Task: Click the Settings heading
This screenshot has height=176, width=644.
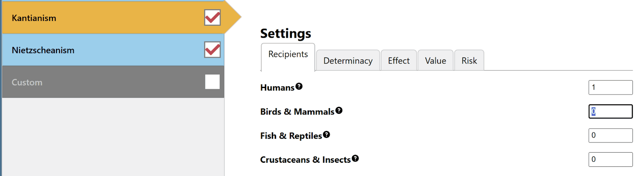Action: click(x=285, y=33)
